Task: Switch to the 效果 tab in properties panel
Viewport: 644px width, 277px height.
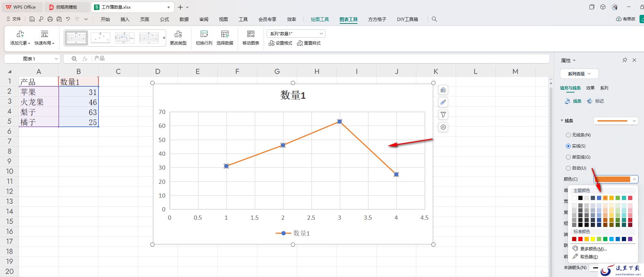Action: pos(590,88)
